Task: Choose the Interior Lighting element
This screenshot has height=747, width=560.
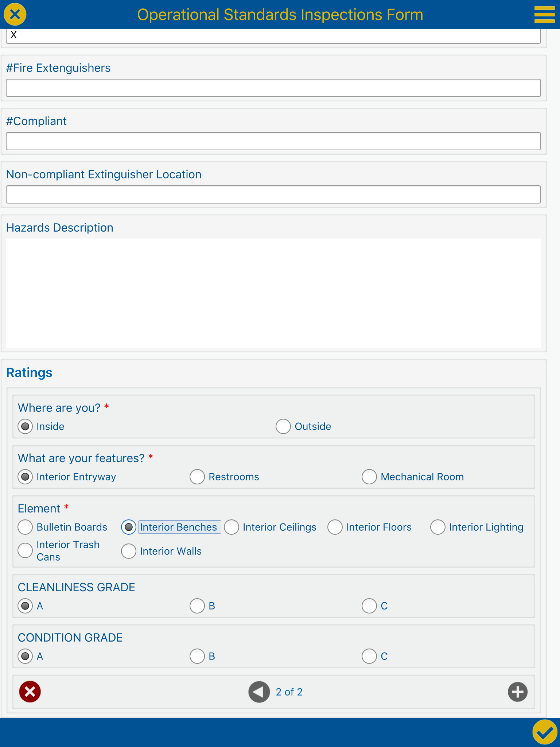Action: [438, 527]
